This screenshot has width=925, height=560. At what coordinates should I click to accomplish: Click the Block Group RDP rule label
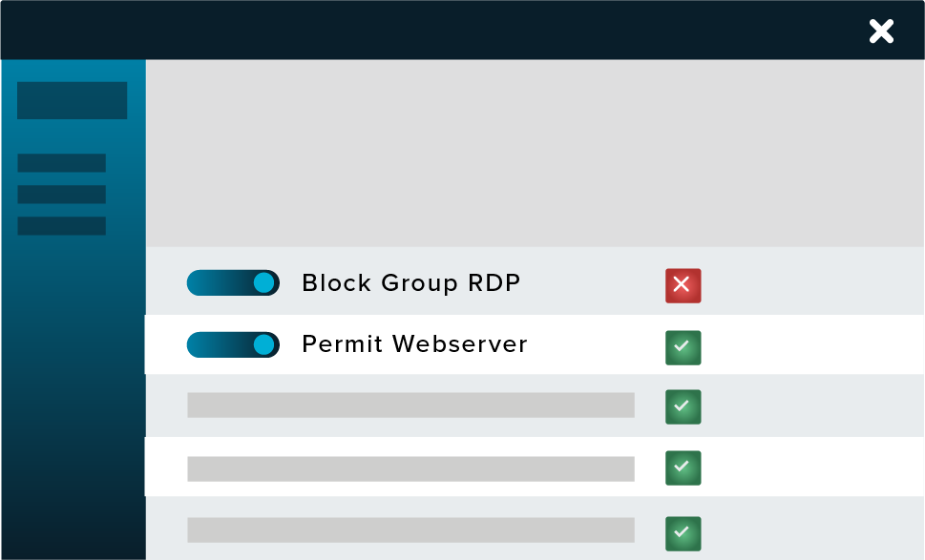(410, 282)
